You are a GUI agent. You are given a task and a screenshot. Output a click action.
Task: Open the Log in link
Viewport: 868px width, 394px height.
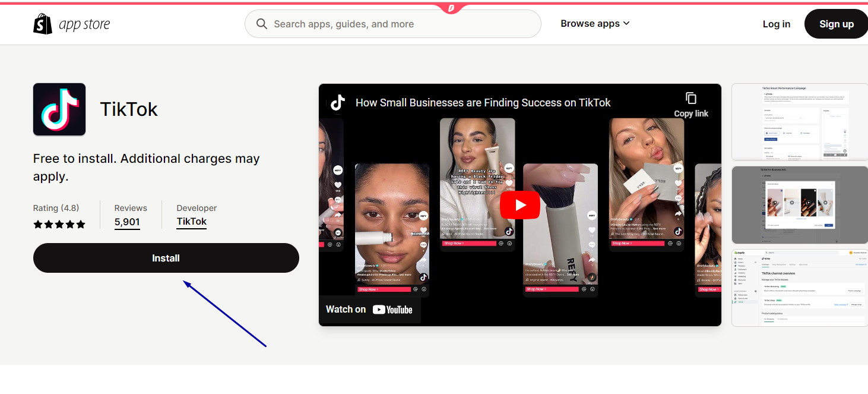tap(777, 24)
